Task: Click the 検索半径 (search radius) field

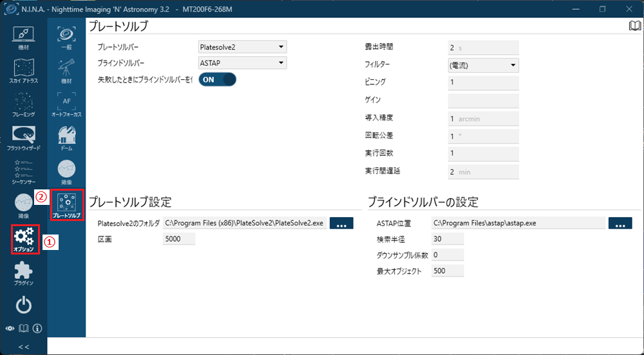Action: click(x=448, y=239)
